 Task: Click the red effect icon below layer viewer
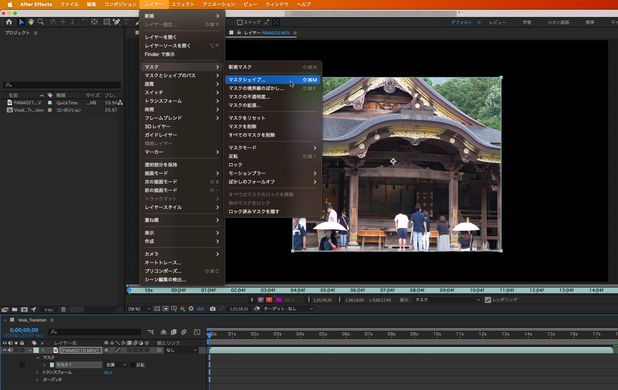point(269,300)
